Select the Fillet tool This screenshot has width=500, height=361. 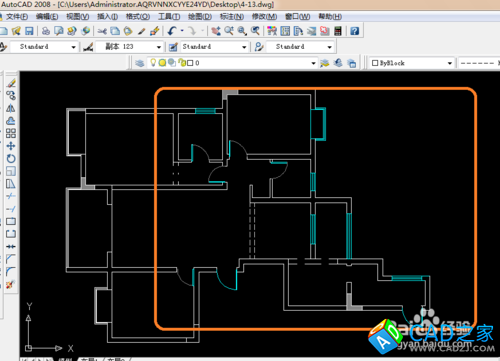coord(11,272)
